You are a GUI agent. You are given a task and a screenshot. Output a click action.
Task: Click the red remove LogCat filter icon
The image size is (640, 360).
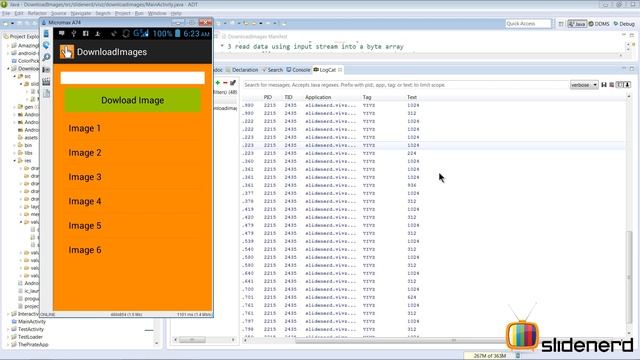225,83
